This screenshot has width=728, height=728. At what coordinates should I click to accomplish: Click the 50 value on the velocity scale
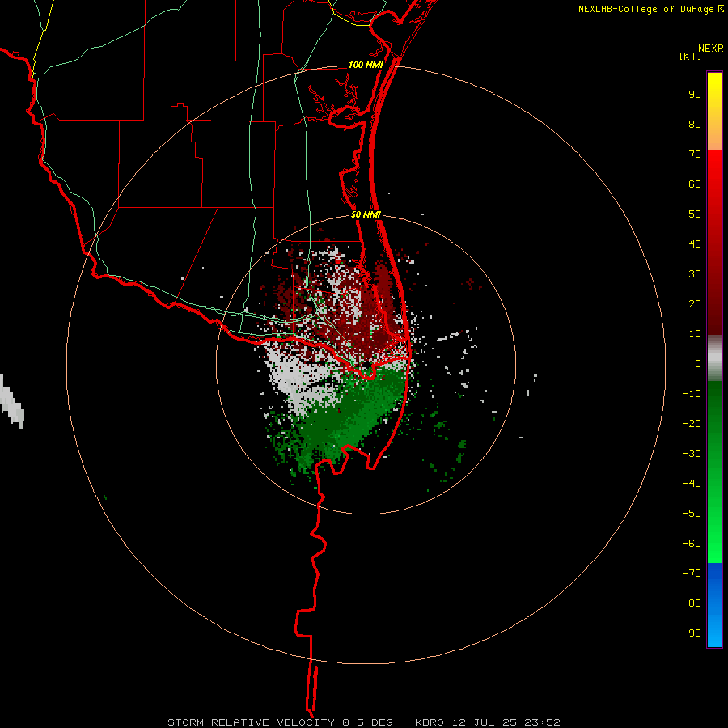pyautogui.click(x=695, y=214)
